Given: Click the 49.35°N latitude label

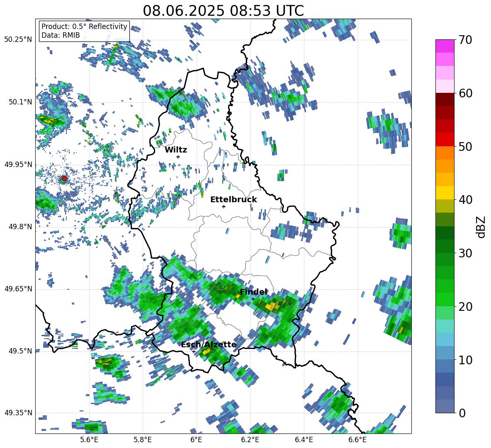Looking at the screenshot, I should pyautogui.click(x=18, y=413).
